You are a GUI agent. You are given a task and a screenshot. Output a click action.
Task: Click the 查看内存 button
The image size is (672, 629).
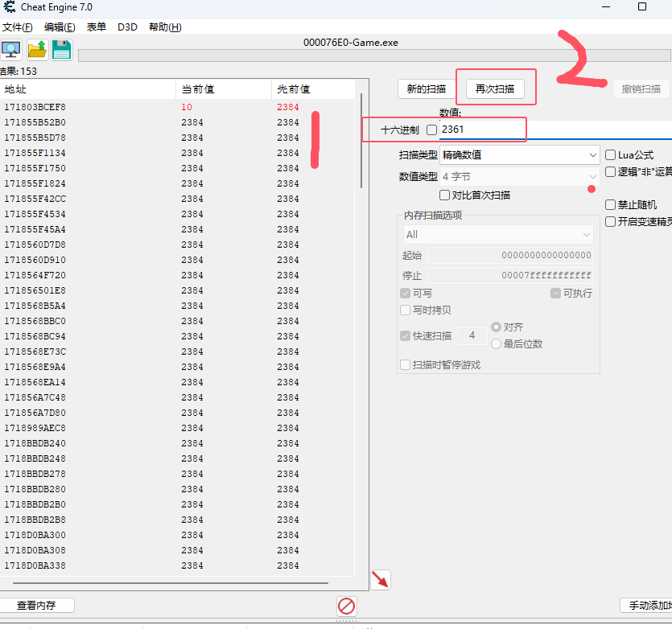(x=36, y=605)
